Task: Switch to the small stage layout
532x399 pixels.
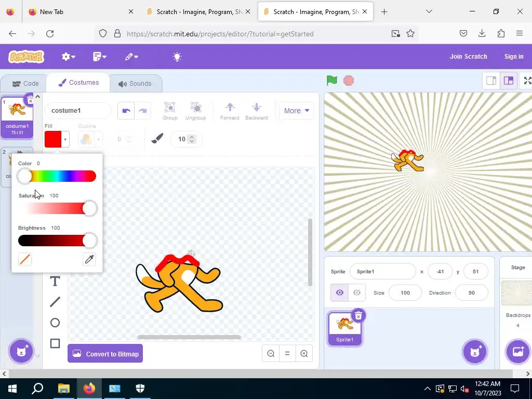Action: point(491,81)
